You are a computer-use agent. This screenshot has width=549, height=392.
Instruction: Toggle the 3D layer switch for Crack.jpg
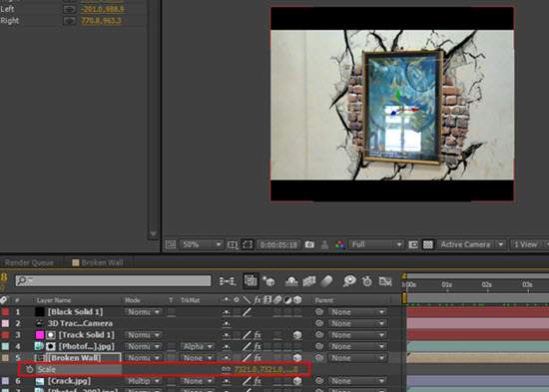(x=297, y=381)
